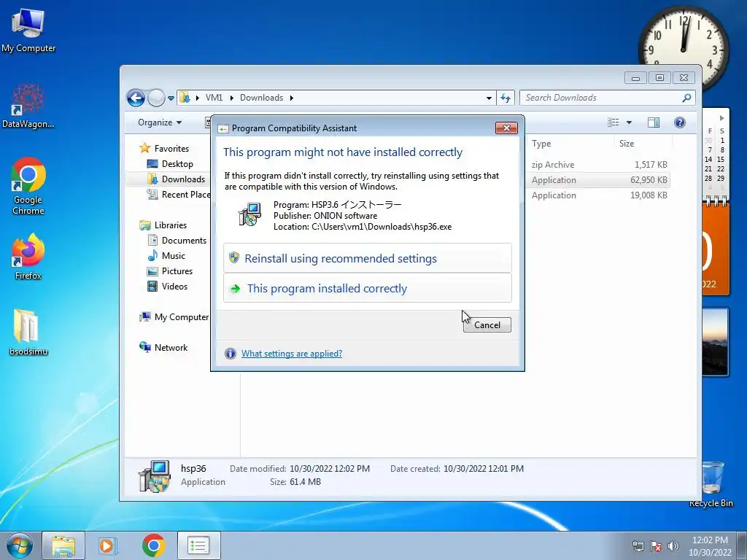Click the slideshow picture gadget

(x=715, y=342)
